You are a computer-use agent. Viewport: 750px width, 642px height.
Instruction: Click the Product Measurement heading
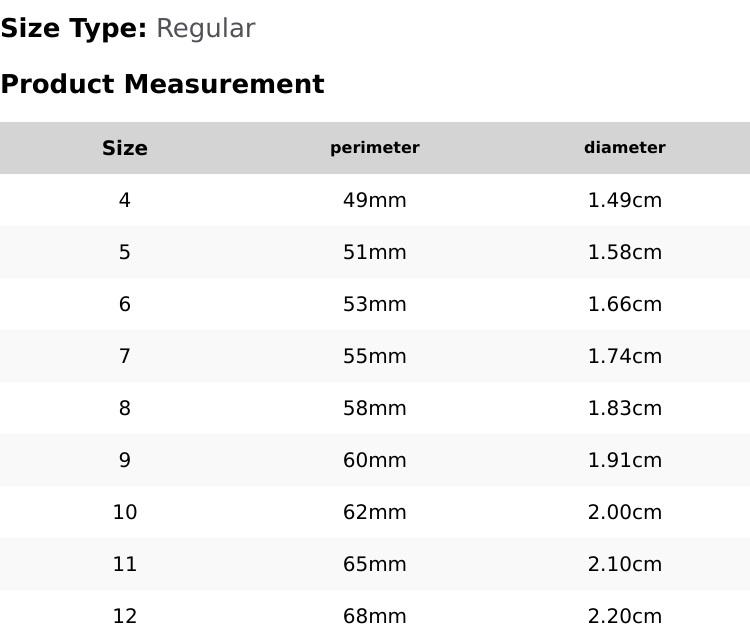coord(162,84)
